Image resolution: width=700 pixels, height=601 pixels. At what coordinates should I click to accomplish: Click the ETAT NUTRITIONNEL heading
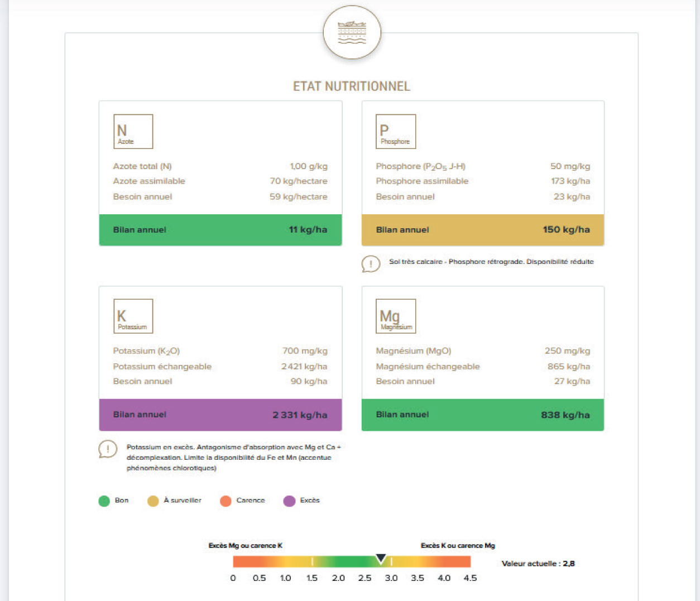pos(352,86)
